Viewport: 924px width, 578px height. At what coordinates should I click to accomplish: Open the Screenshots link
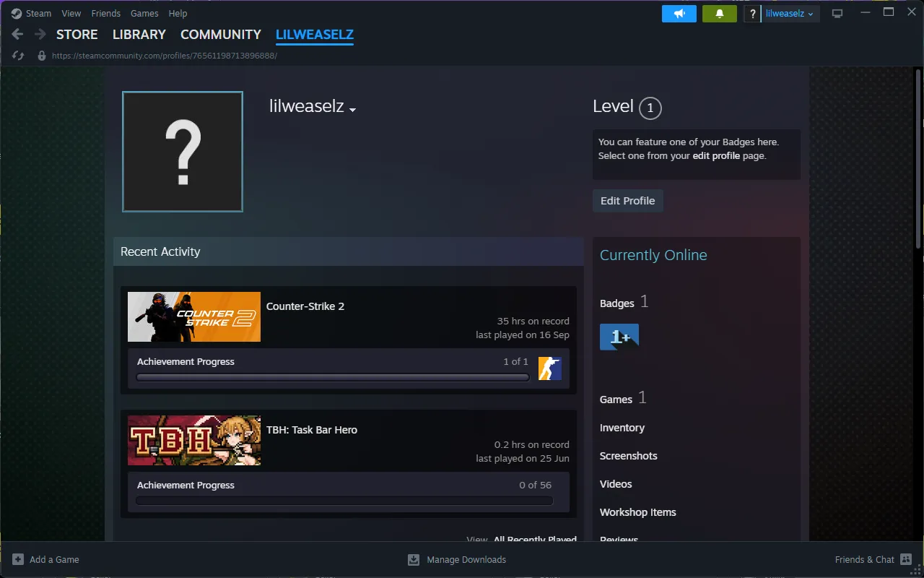pos(629,456)
